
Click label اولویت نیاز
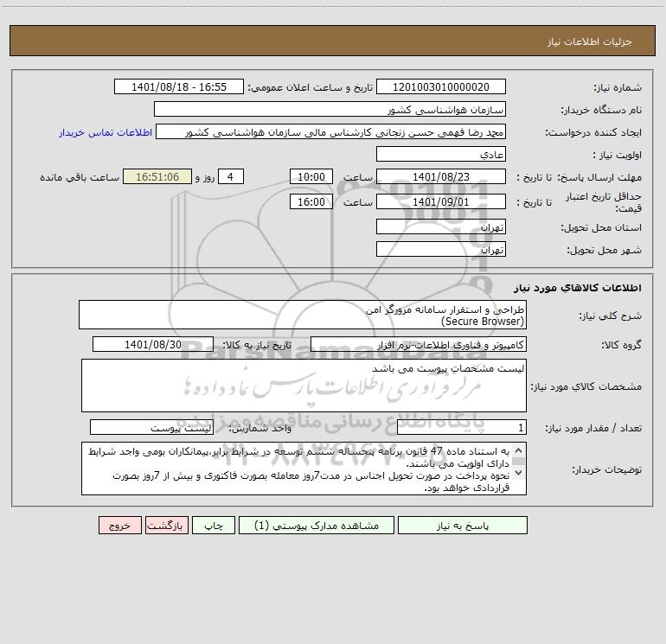[618, 155]
